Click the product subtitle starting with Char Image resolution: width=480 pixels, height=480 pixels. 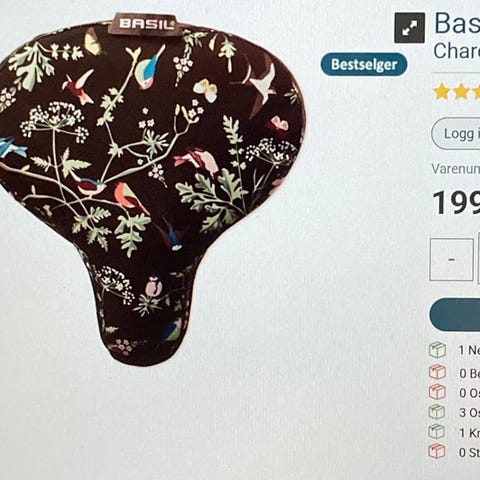click(x=457, y=51)
